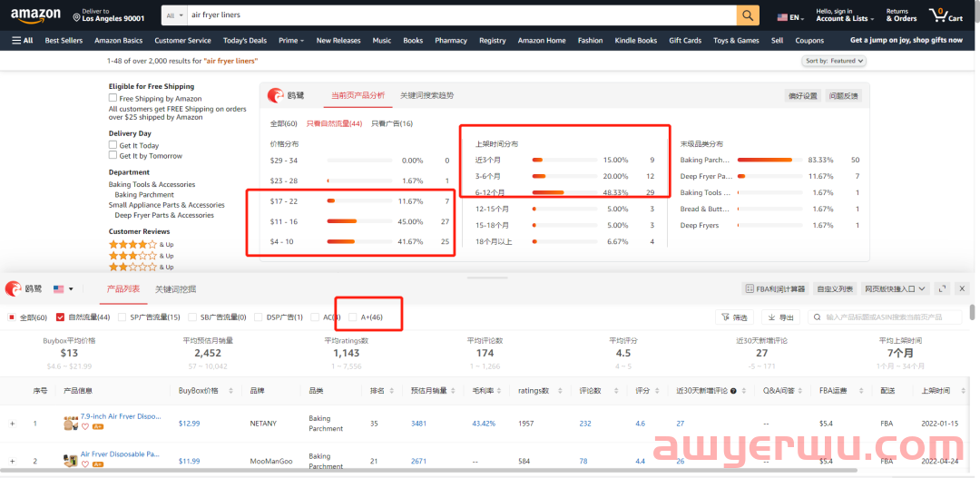This screenshot has height=478, width=980.
Task: Check Get It Today delivery option
Action: [113, 145]
